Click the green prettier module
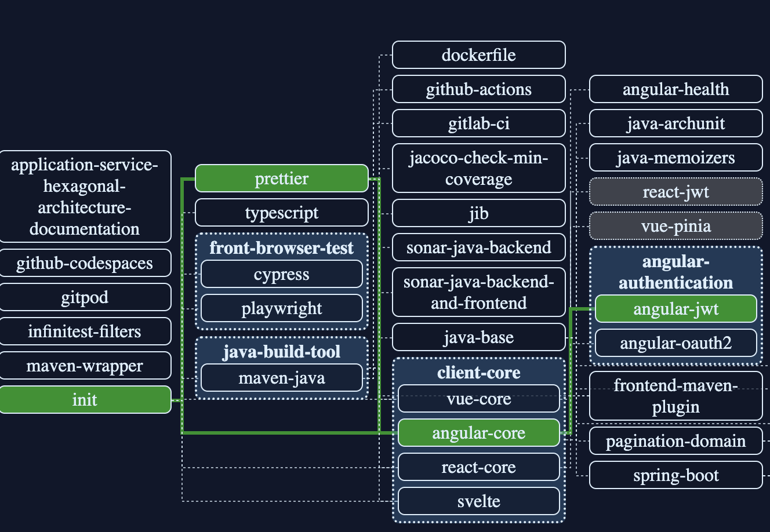Image resolution: width=770 pixels, height=532 pixels. 282,178
